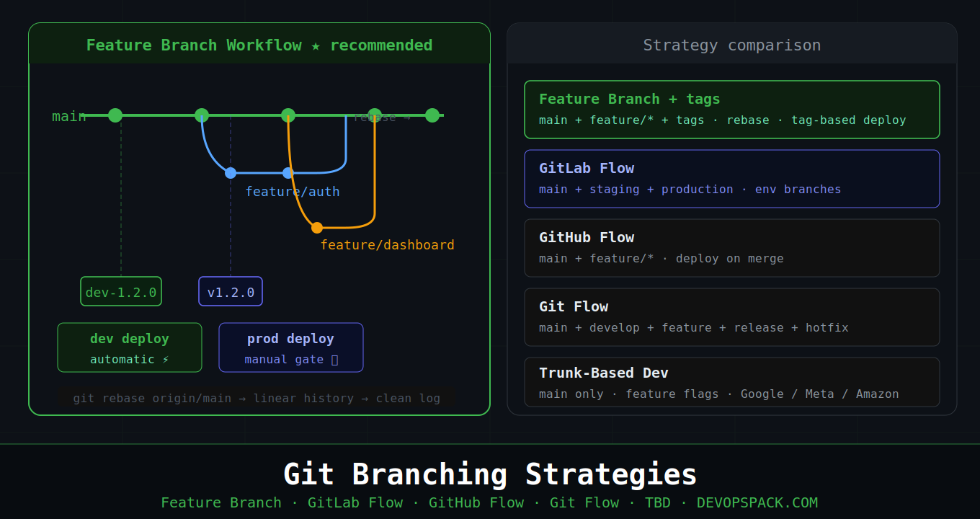The image size is (980, 519).
Task: Click the Feature Branch Workflow recommended header
Action: 259,45
